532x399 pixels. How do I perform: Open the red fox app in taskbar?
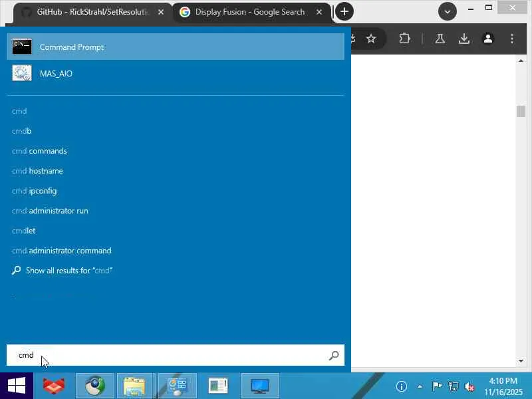click(54, 386)
